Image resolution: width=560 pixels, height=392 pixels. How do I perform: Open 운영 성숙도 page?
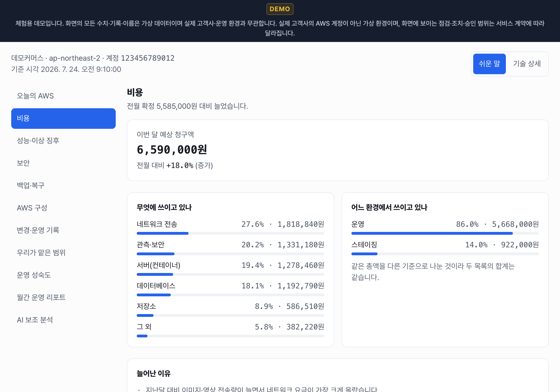coord(63,275)
